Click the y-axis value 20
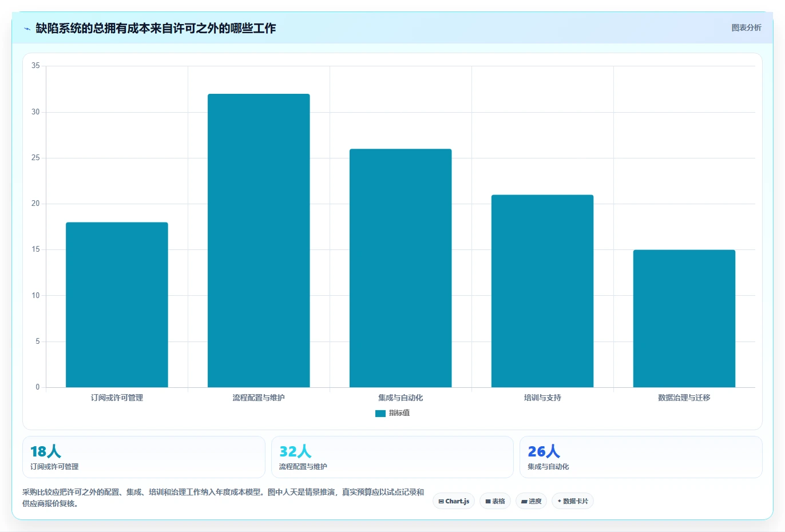785x532 pixels. pyautogui.click(x=35, y=204)
